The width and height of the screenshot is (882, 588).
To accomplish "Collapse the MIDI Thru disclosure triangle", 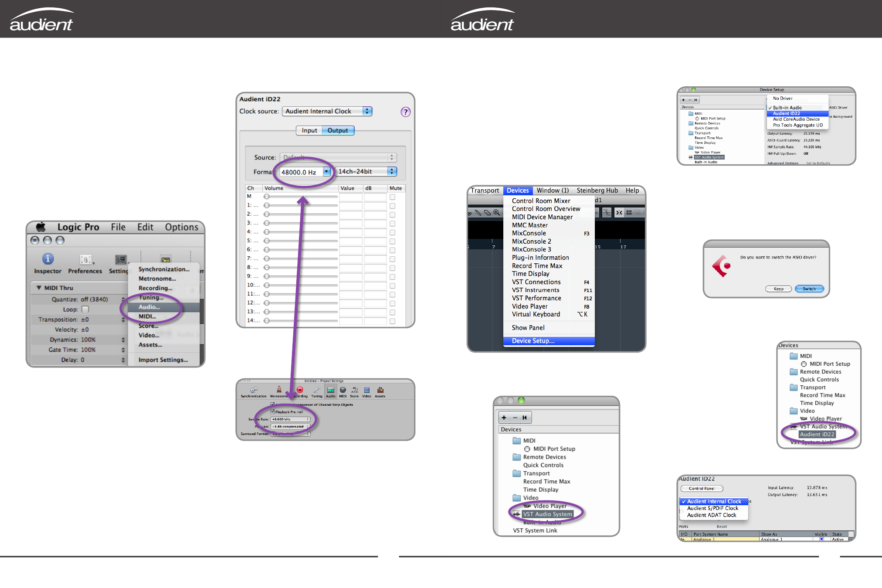I will coord(39,288).
